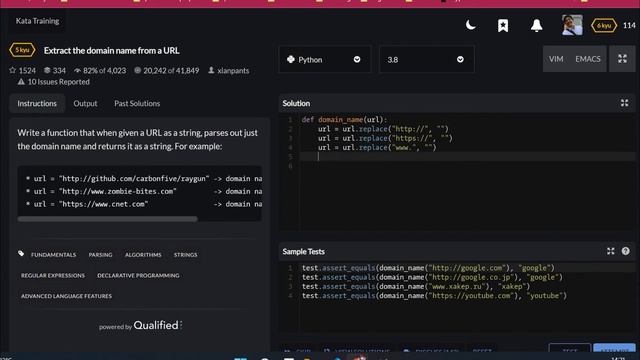Screen dimensions: 640x360
Task: Open the user profile avatar
Action: [572, 25]
